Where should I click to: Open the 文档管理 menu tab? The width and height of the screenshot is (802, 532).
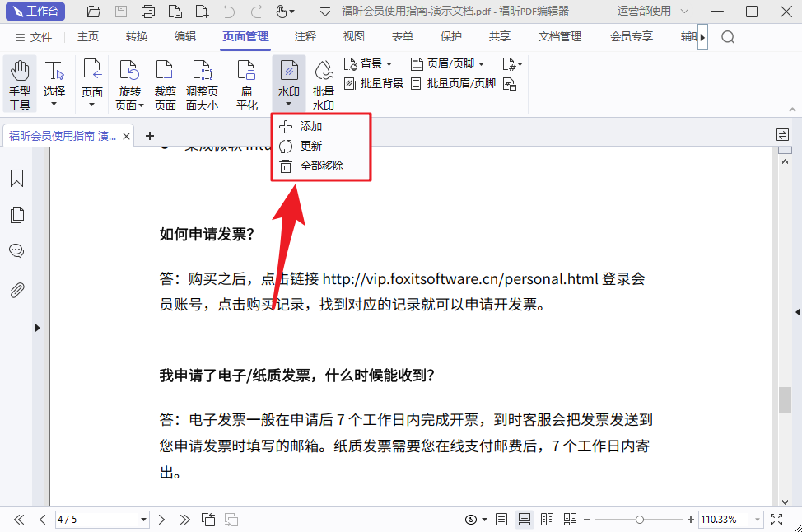[560, 36]
